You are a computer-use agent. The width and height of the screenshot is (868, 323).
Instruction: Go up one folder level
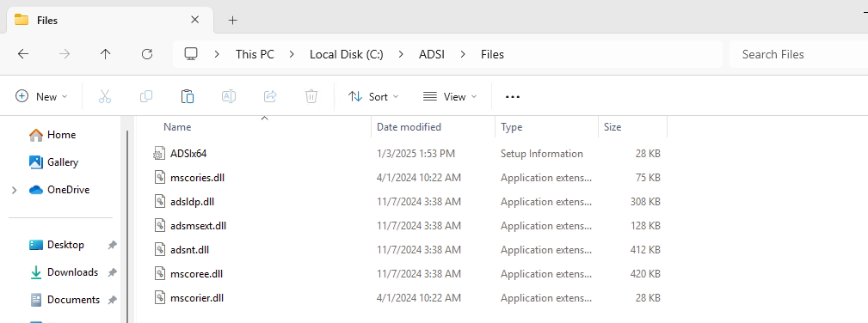click(x=105, y=53)
